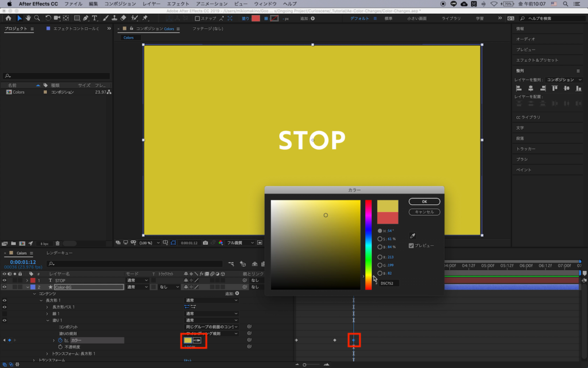Click the Home icon in the toolbar
Viewport: 588px width, 368px height.
coord(8,18)
